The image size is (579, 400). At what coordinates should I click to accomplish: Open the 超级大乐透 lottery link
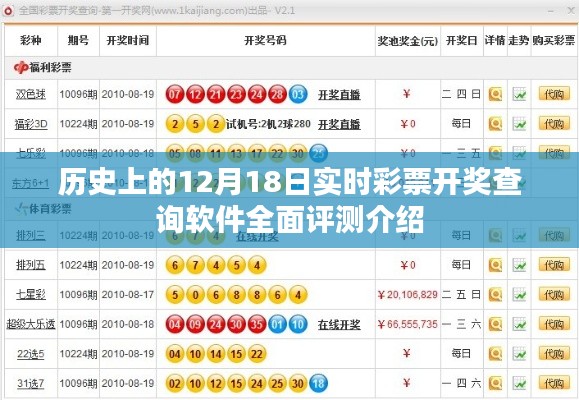click(x=31, y=324)
